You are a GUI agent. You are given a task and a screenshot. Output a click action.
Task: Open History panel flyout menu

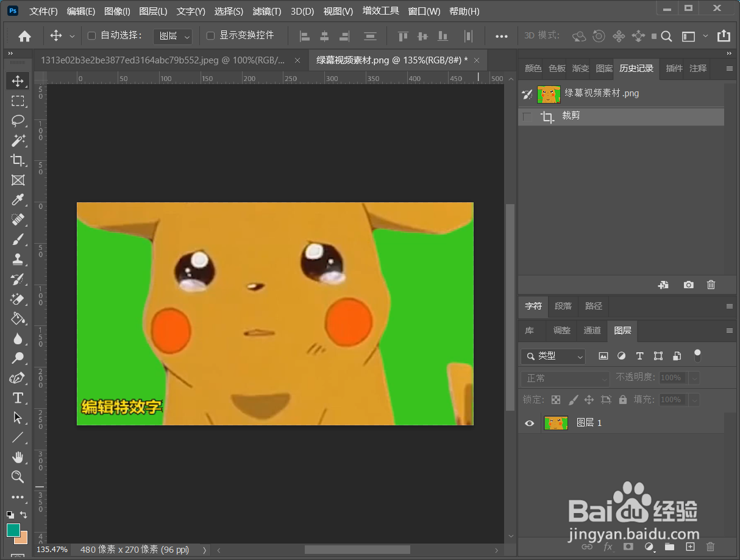(729, 69)
